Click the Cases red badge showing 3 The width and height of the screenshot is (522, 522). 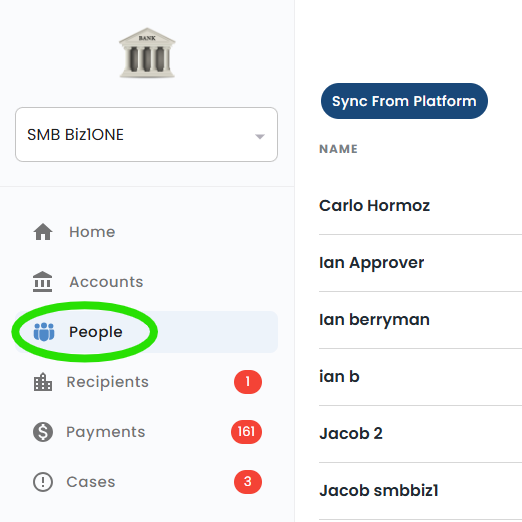(248, 482)
